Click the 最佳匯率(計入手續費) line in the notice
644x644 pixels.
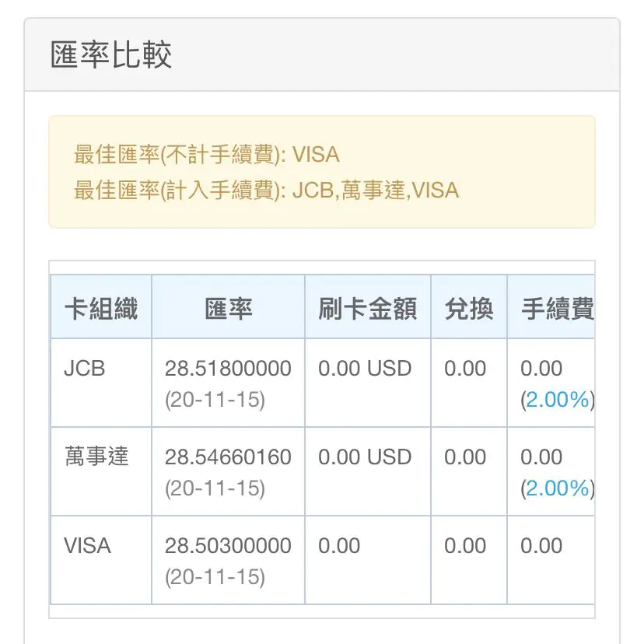(x=266, y=190)
